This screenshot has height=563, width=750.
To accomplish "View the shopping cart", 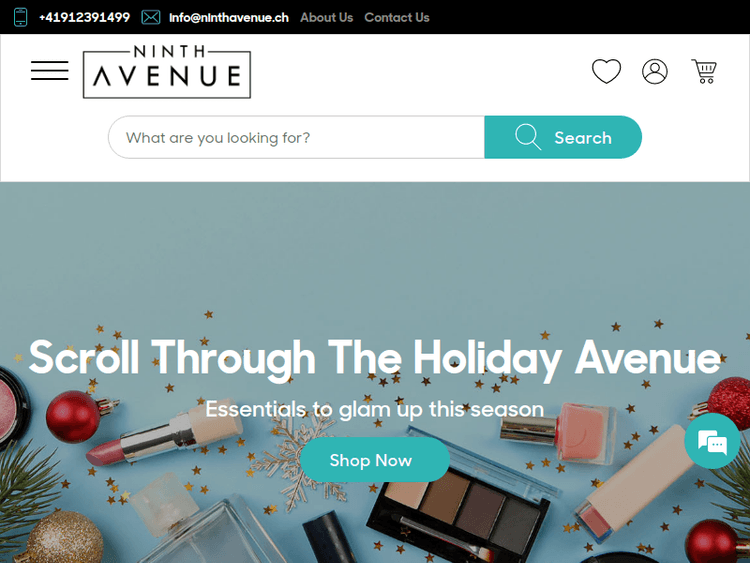I will click(x=704, y=71).
